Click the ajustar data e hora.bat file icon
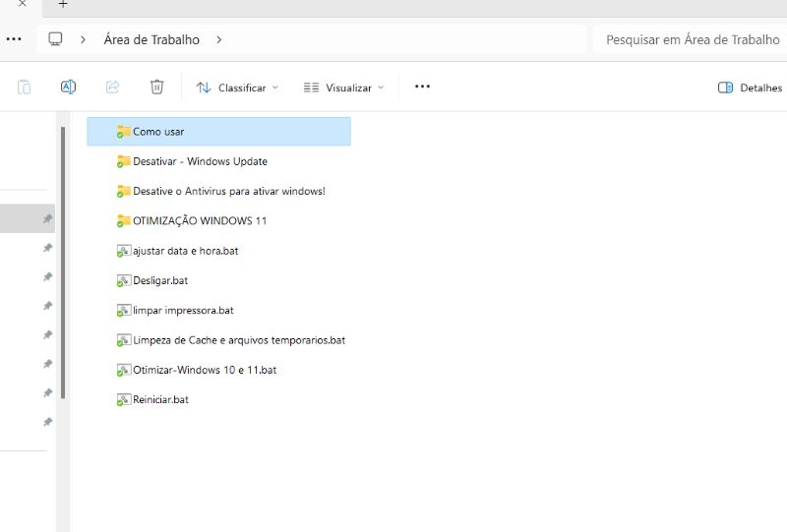Image resolution: width=787 pixels, height=532 pixels. (x=124, y=251)
